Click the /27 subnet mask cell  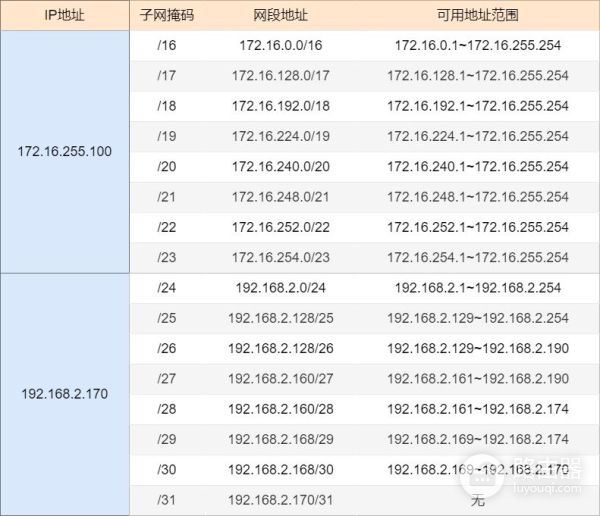[166, 379]
